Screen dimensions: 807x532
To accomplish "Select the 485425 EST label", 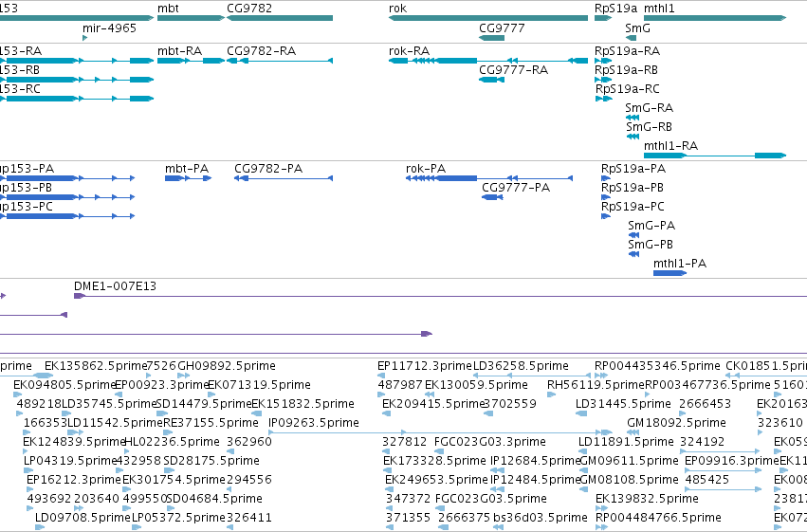I will (707, 481).
